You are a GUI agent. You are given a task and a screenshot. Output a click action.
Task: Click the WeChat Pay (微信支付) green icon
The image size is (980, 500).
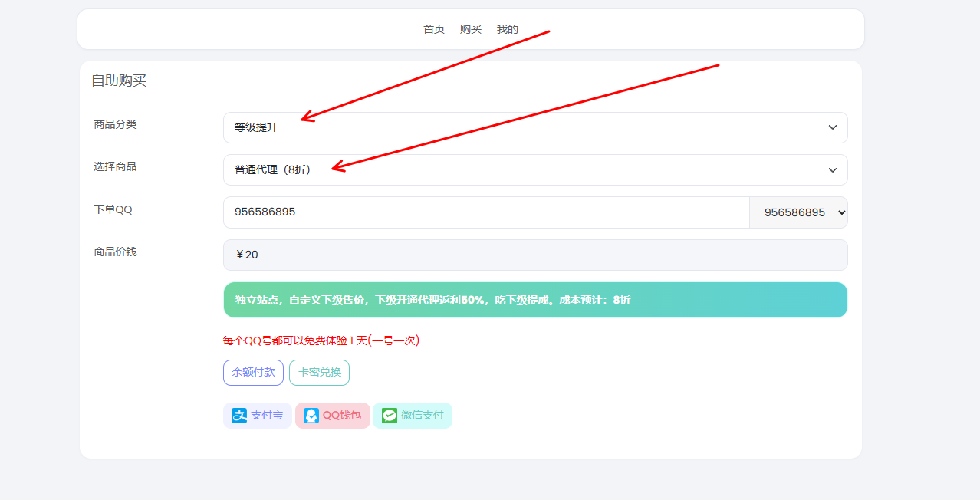[x=390, y=416]
